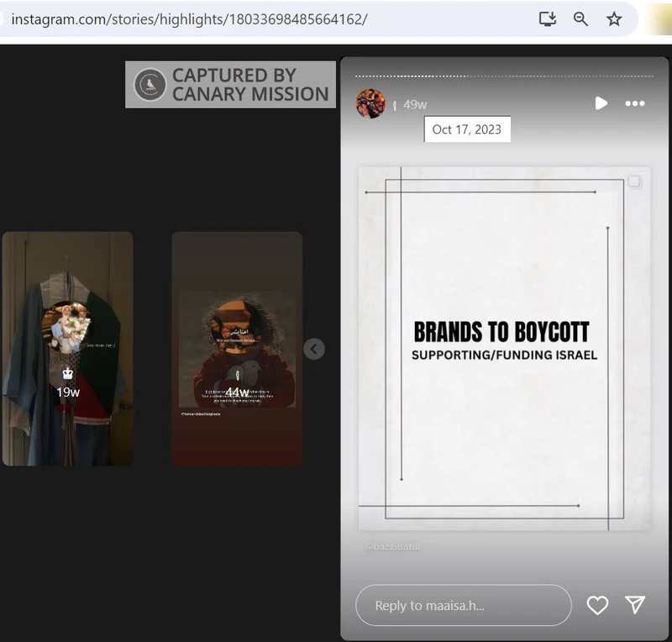Click the multi-image icon on post corner
This screenshot has height=642, width=672.
(635, 182)
